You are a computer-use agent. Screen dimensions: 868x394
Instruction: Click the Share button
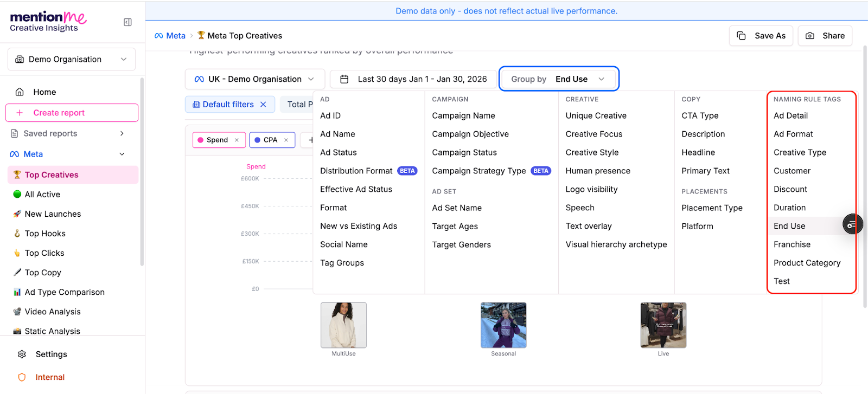(825, 36)
